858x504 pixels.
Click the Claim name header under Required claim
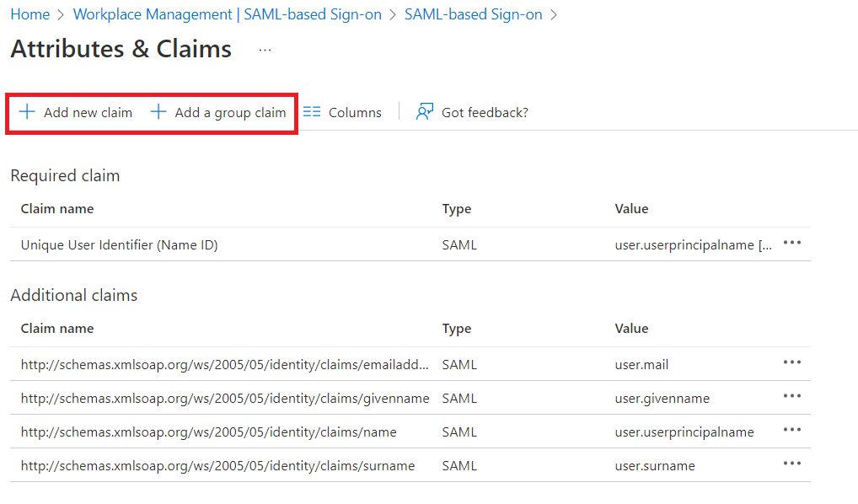coord(57,209)
